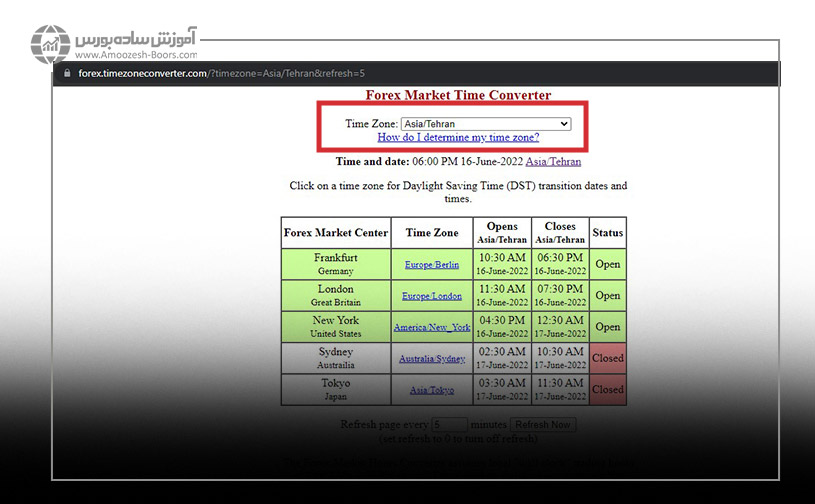Image resolution: width=815 pixels, height=504 pixels.
Task: Open the Asia/Tokyo time zone link
Action: pyautogui.click(x=431, y=389)
